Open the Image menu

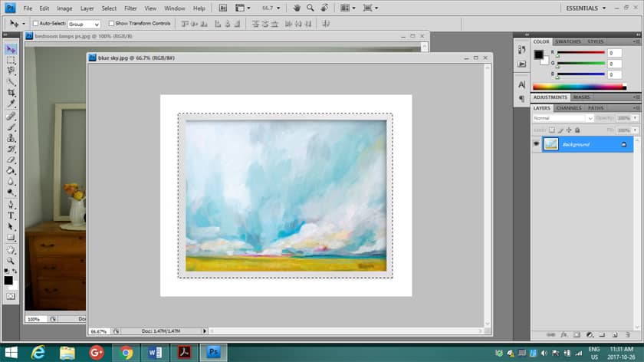tap(64, 8)
